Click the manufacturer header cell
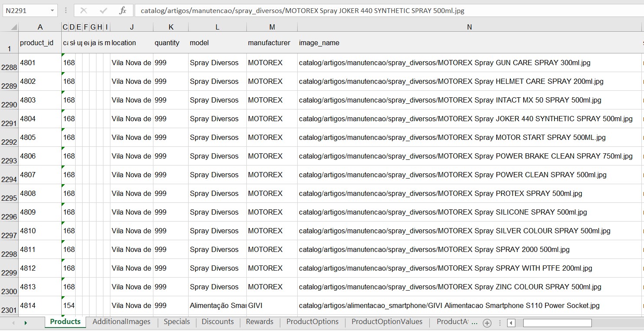The width and height of the screenshot is (644, 331). [x=272, y=43]
